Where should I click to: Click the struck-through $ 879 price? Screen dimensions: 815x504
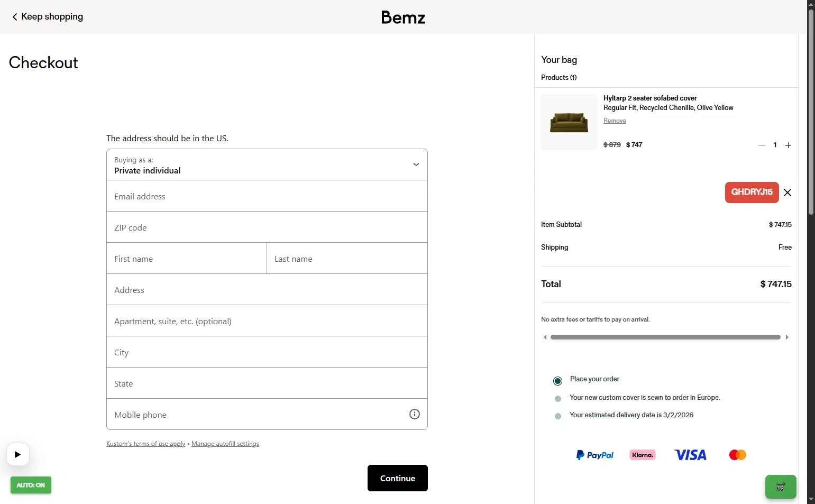[x=612, y=145]
